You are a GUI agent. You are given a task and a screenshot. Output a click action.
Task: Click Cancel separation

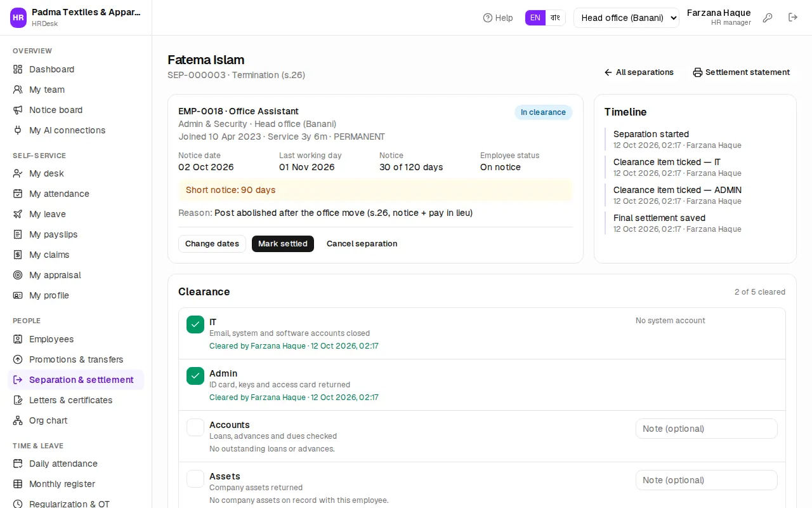click(x=362, y=244)
